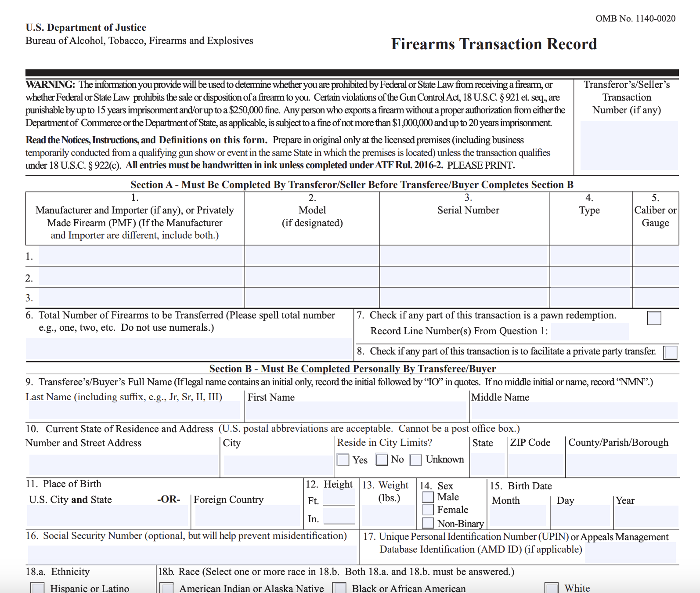Click Number and Street Address field
This screenshot has width=700, height=593.
[x=124, y=465]
